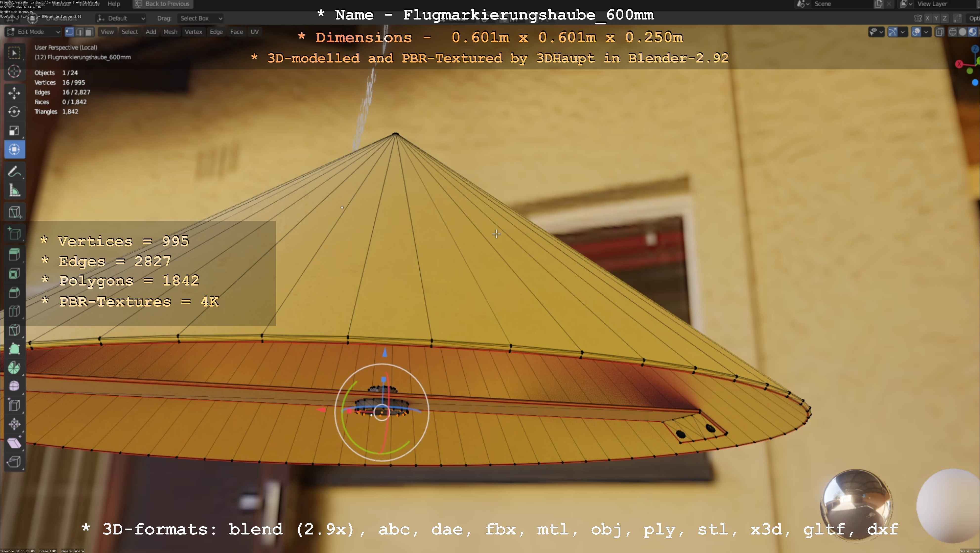Image resolution: width=980 pixels, height=553 pixels.
Task: Open Drag Select Box dropdown
Action: (200, 18)
